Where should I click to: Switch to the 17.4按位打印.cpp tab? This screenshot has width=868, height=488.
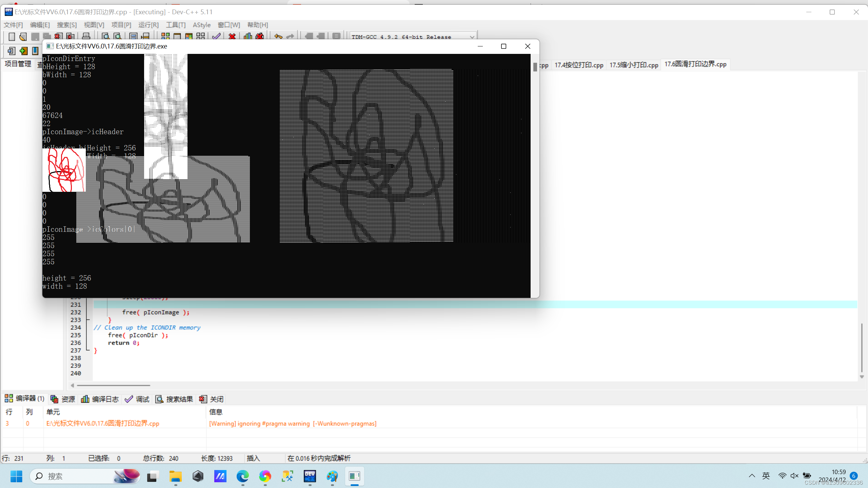[579, 65]
